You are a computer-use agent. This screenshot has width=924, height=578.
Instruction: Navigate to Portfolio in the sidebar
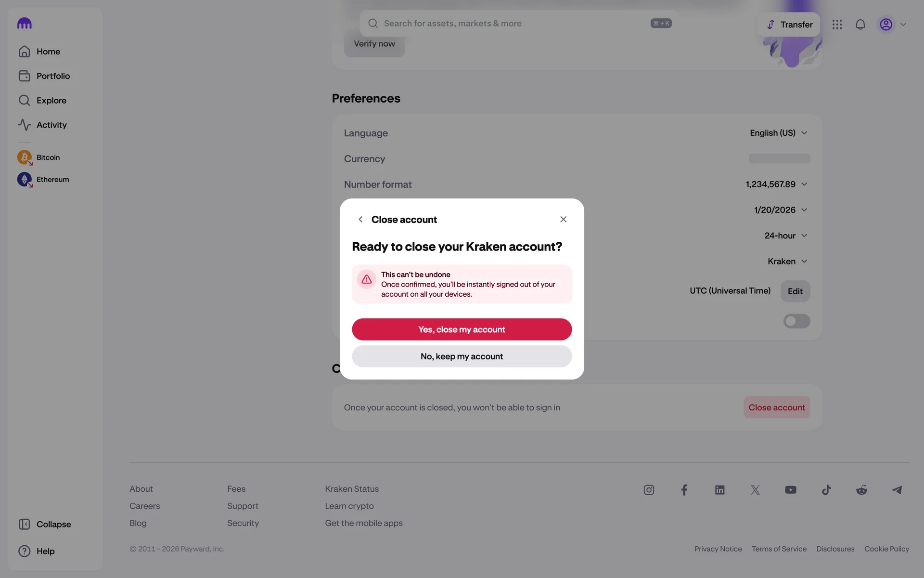coord(53,76)
